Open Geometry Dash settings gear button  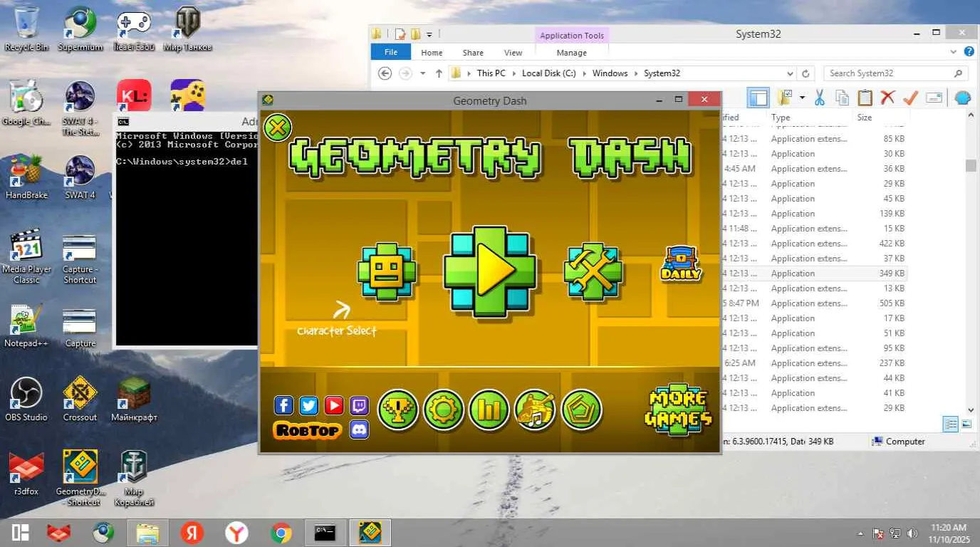(444, 410)
